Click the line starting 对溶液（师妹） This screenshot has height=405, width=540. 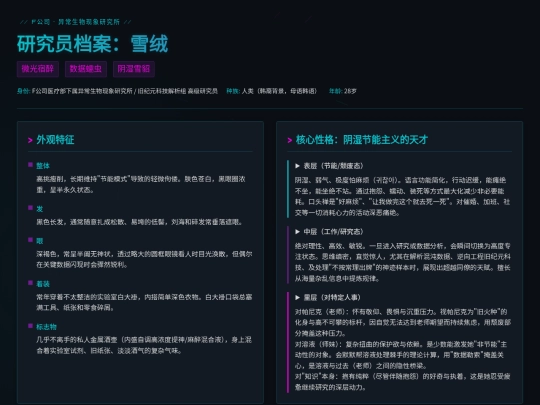click(x=401, y=355)
